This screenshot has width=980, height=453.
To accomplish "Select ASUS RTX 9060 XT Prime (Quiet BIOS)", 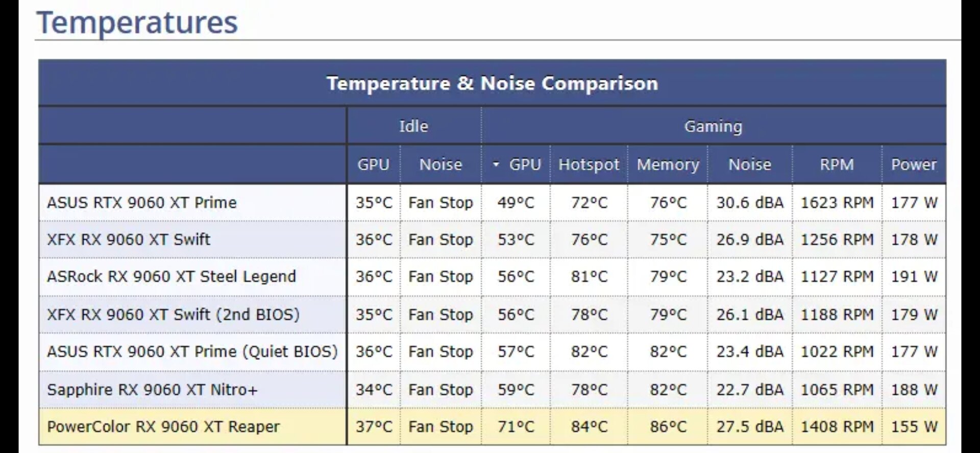I will coord(192,352).
